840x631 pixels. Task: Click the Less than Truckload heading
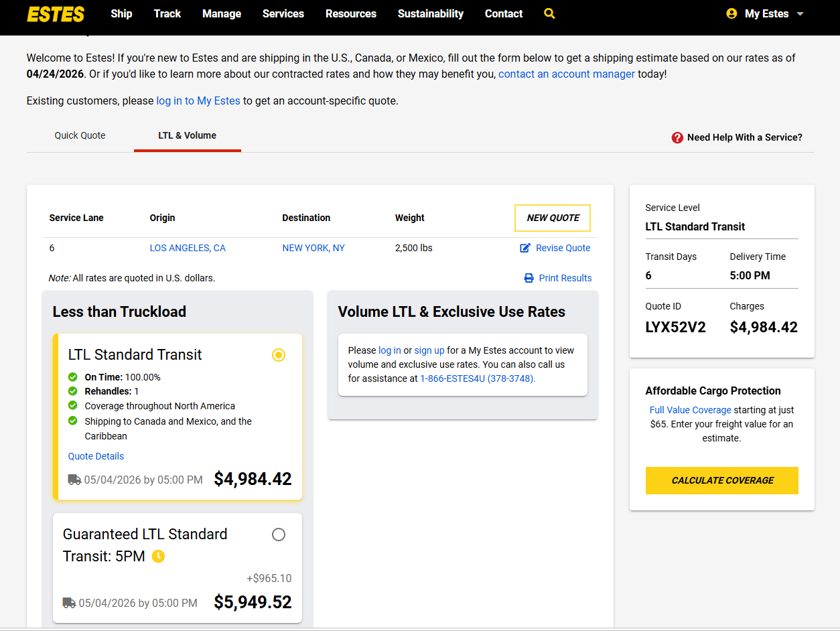click(x=119, y=311)
